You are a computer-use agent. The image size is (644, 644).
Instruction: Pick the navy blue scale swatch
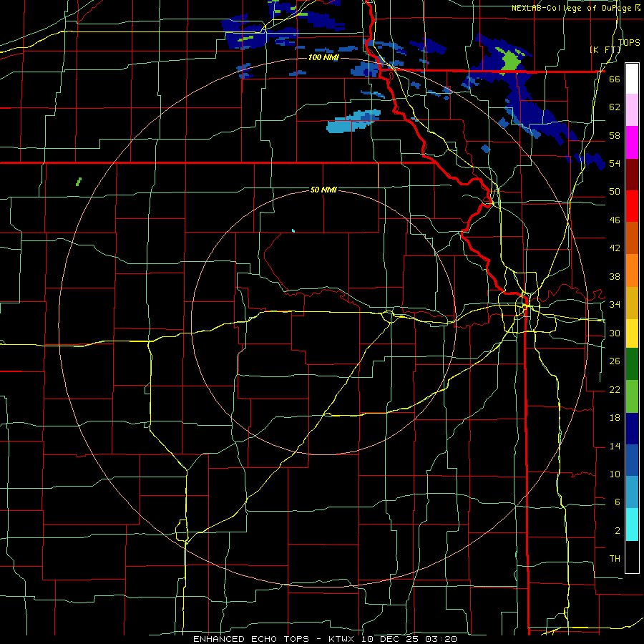[x=632, y=429]
